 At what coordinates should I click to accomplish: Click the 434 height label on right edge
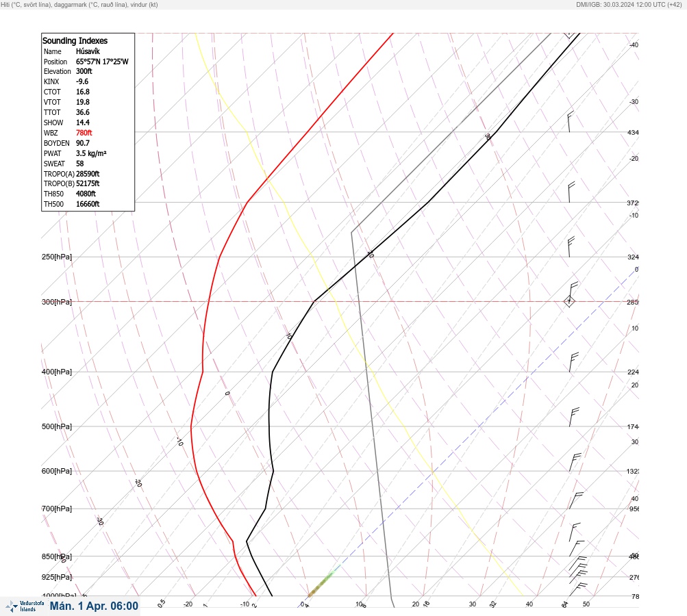click(633, 132)
